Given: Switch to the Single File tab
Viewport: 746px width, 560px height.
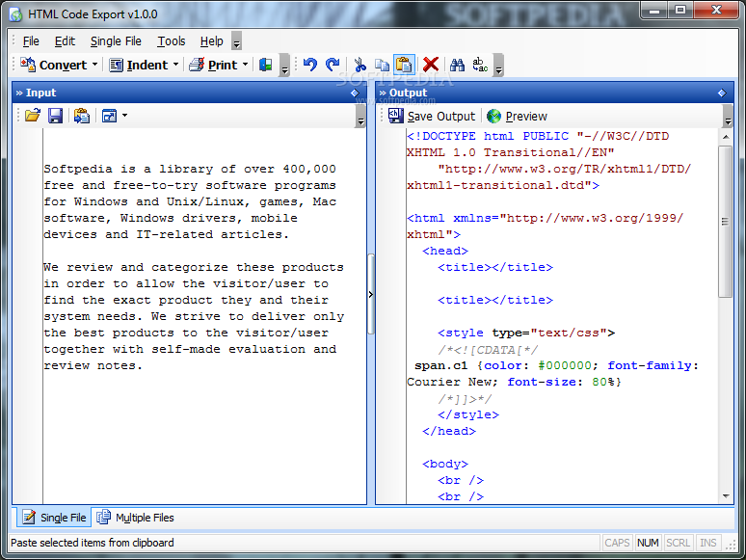Looking at the screenshot, I should pyautogui.click(x=54, y=518).
